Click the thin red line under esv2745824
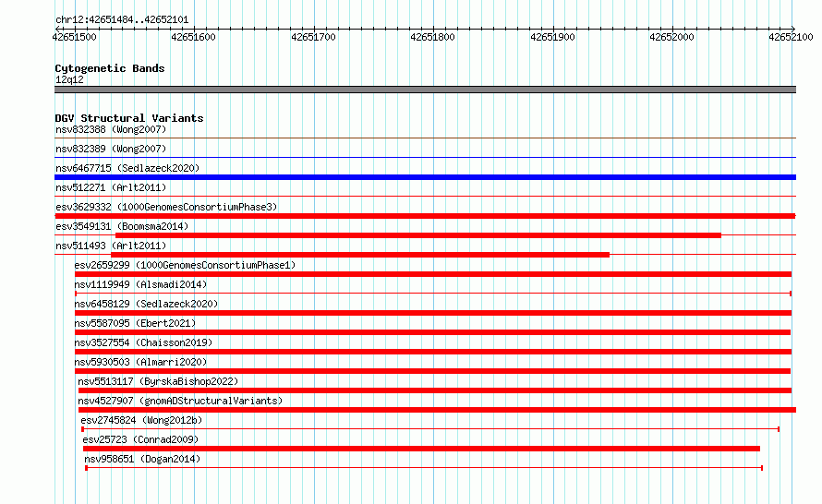This screenshot has height=504, width=822. 430,429
